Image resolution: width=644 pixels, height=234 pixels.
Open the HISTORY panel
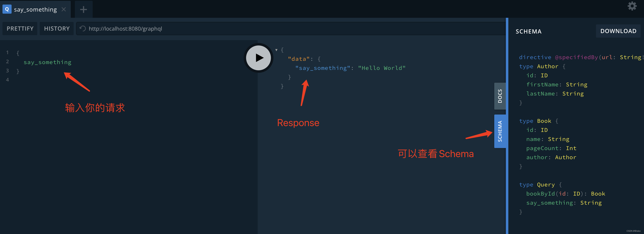pyautogui.click(x=56, y=28)
